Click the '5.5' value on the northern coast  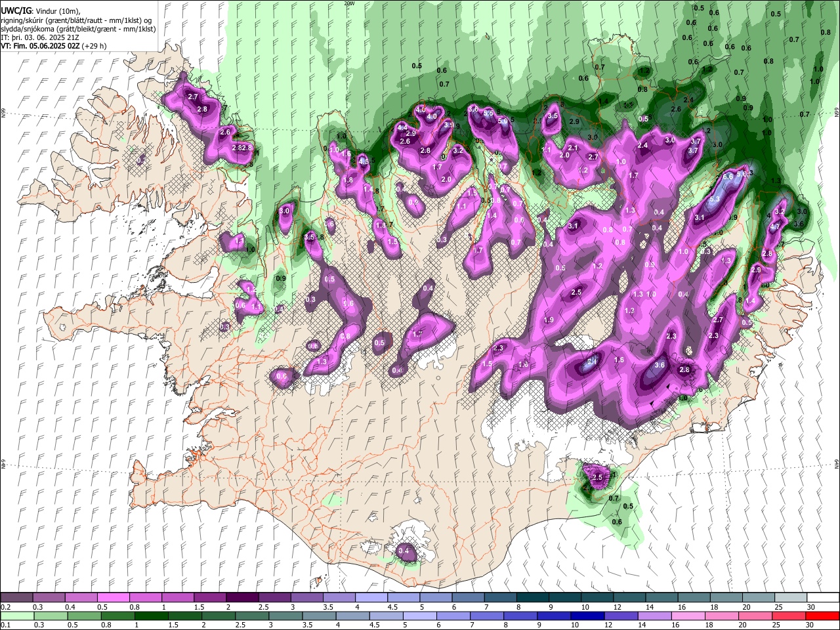[488, 114]
